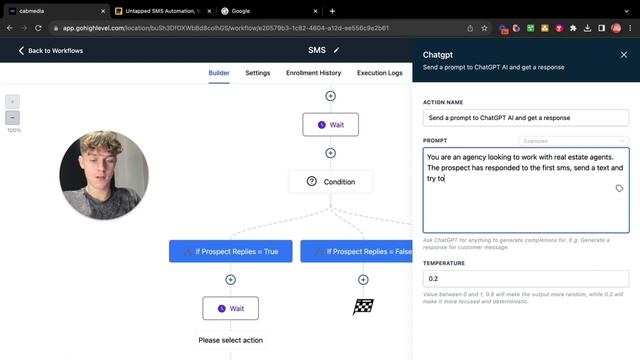This screenshot has width=640, height=360.
Task: Open the Chrome profile avatar
Action: (616, 28)
